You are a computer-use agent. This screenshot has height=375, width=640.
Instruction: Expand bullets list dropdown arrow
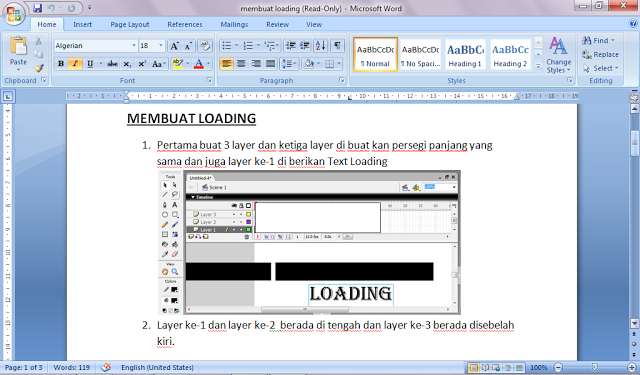(x=236, y=46)
